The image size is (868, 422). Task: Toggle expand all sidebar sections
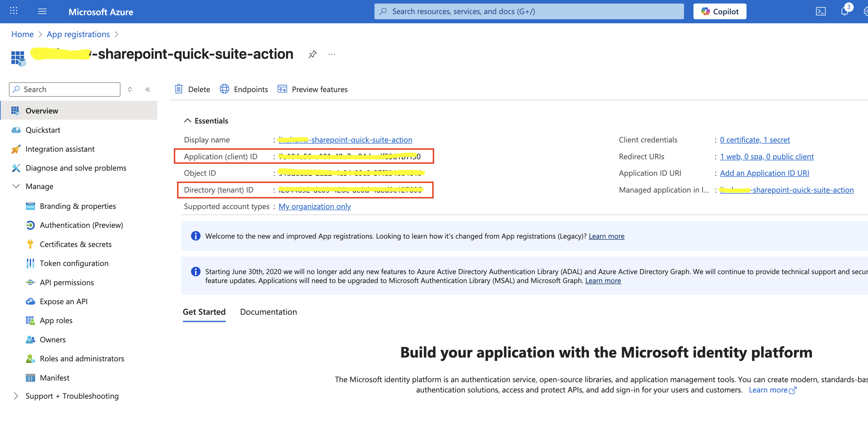(130, 89)
